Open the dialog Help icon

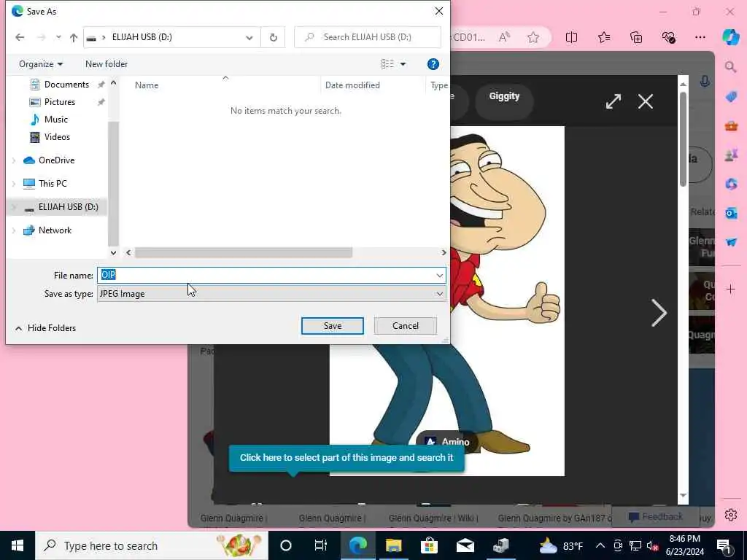click(433, 64)
